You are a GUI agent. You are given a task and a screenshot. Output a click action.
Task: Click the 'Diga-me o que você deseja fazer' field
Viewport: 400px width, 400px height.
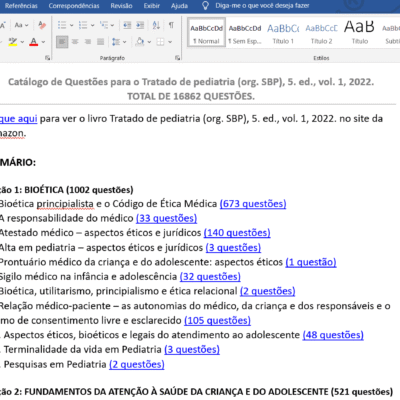tap(262, 6)
